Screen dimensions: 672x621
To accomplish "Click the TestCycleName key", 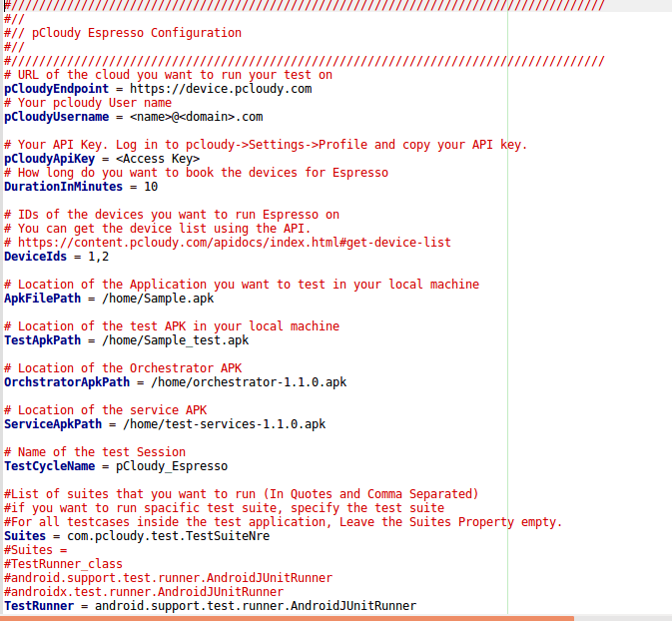I will (x=49, y=466).
